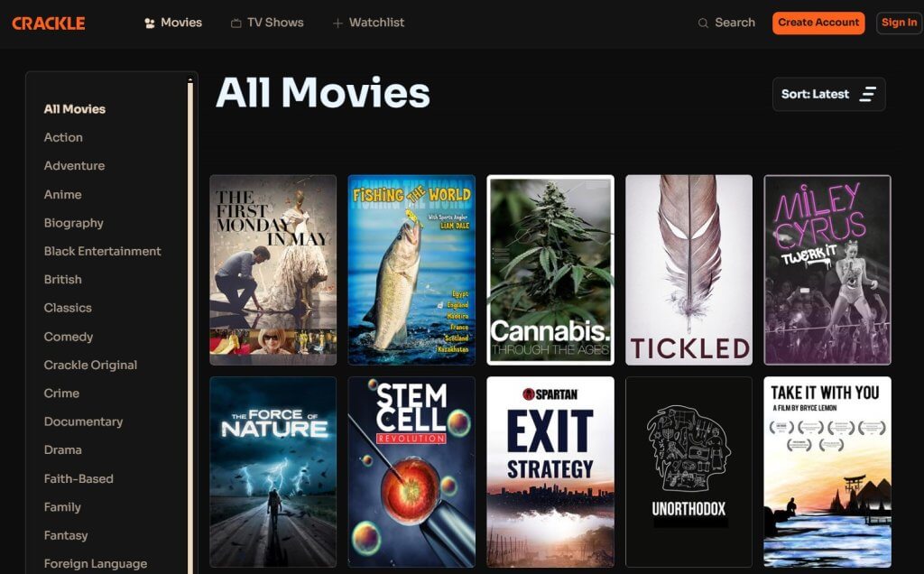Click the TV Shows icon
The image size is (924, 574).
(x=236, y=23)
